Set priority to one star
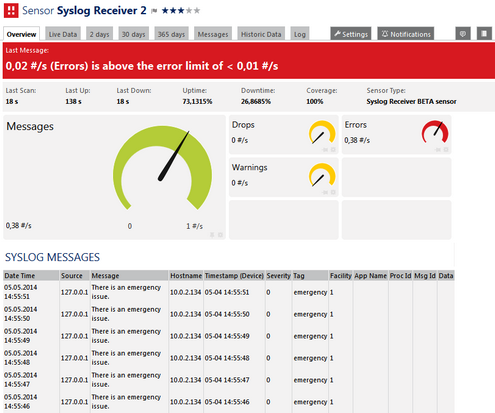 coord(165,11)
